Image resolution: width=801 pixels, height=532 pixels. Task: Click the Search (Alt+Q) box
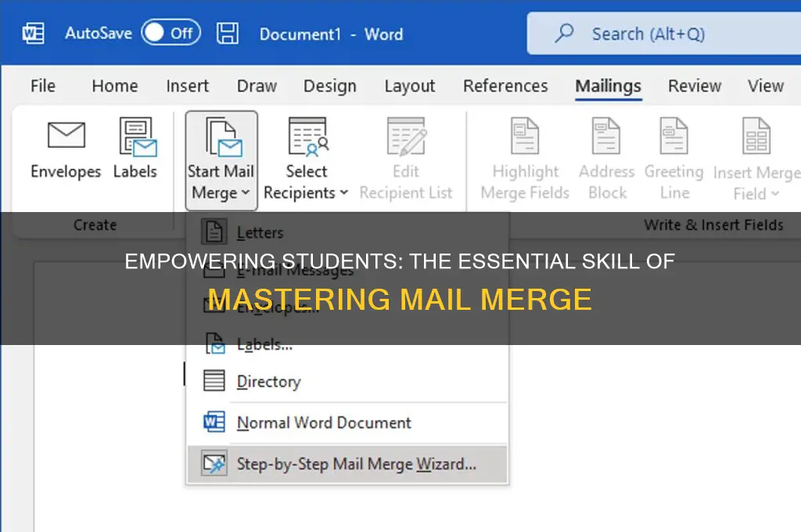663,34
